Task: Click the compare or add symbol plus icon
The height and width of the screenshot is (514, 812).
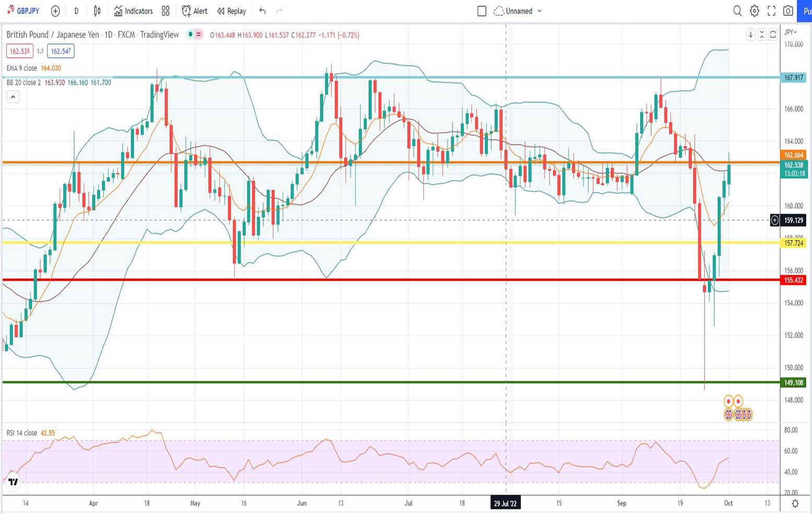Action: click(x=55, y=11)
